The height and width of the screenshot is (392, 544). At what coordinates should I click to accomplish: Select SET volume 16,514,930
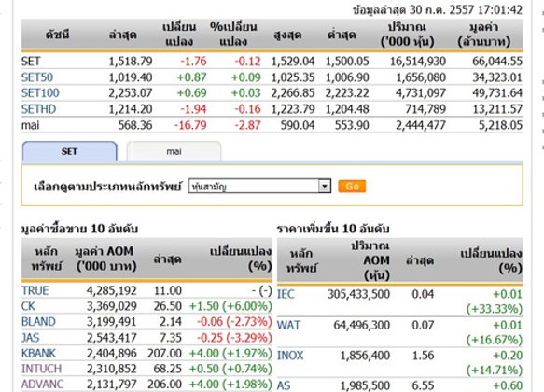(418, 61)
